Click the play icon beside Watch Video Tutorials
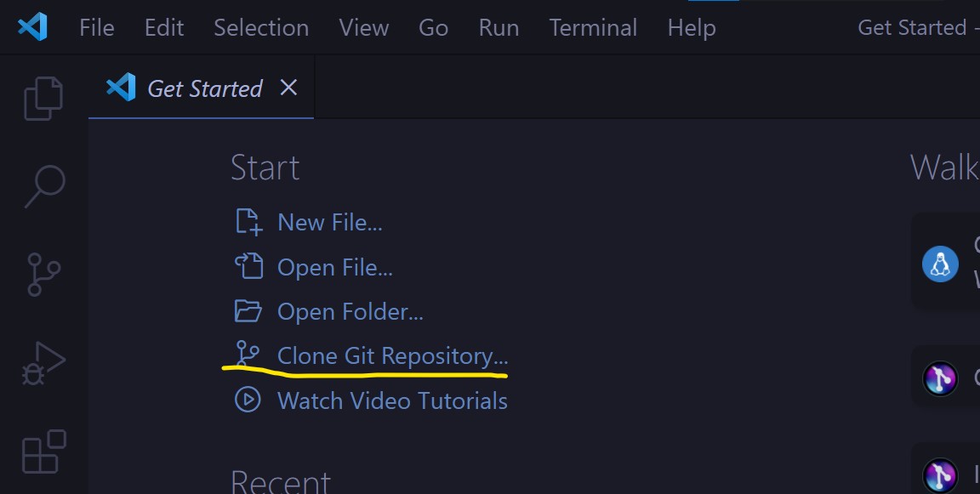 point(247,400)
